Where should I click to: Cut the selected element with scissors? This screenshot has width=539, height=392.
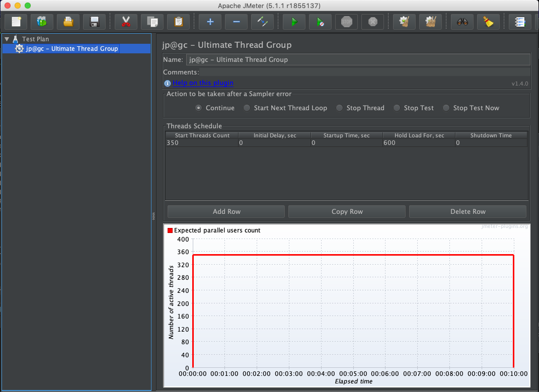tap(126, 22)
